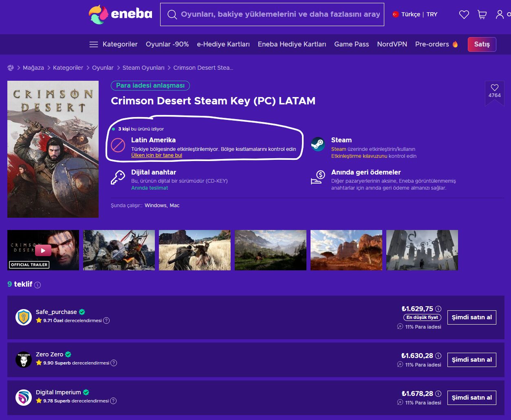511x420 pixels.
Task: Click the Steam platform icon
Action: pos(318,144)
